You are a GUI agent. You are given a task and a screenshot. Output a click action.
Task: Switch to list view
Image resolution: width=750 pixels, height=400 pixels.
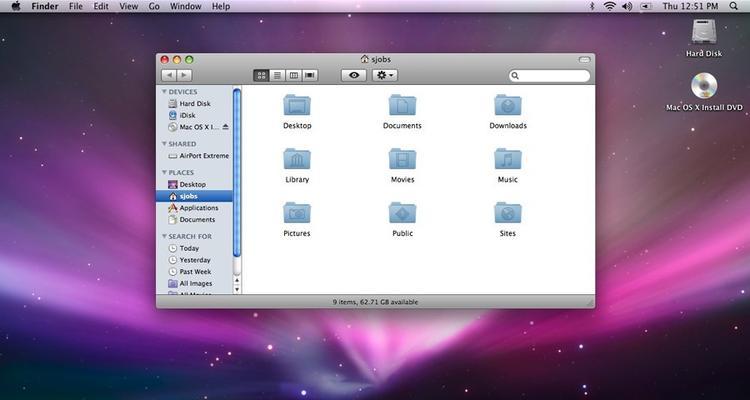pos(277,76)
